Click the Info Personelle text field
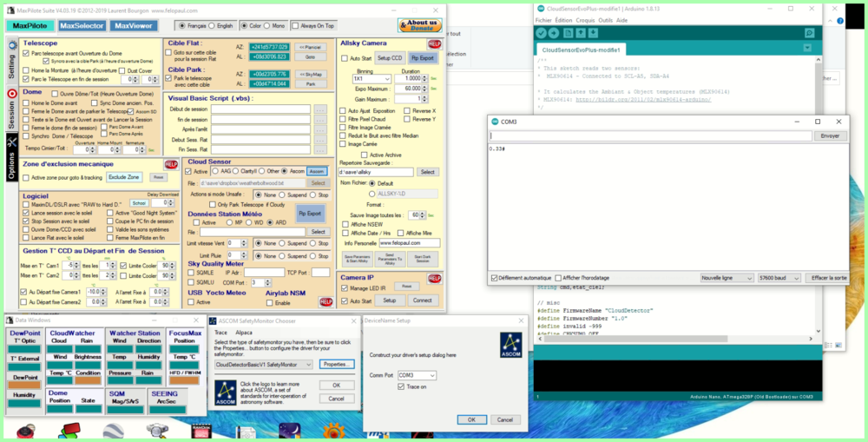The height and width of the screenshot is (442, 868). tap(410, 242)
